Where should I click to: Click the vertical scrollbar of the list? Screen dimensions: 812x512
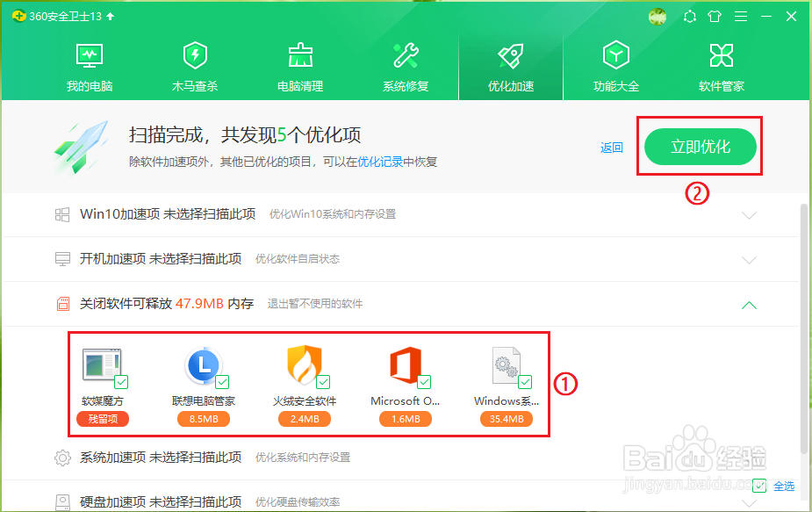(x=804, y=329)
